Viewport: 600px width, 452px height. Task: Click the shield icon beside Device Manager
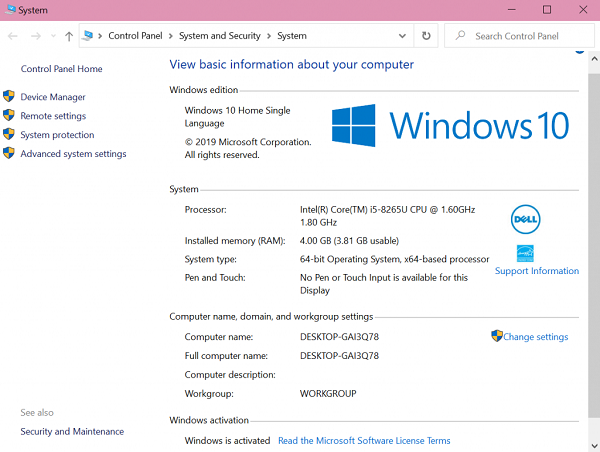(9, 97)
